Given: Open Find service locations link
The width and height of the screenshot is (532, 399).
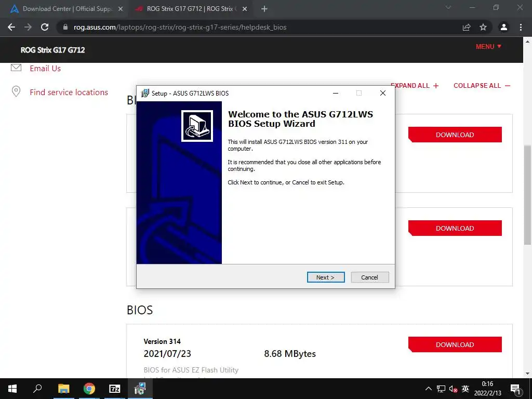Looking at the screenshot, I should (69, 92).
